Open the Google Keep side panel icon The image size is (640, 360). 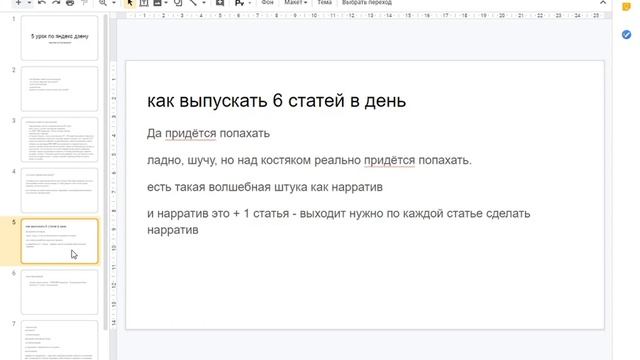(x=626, y=7)
